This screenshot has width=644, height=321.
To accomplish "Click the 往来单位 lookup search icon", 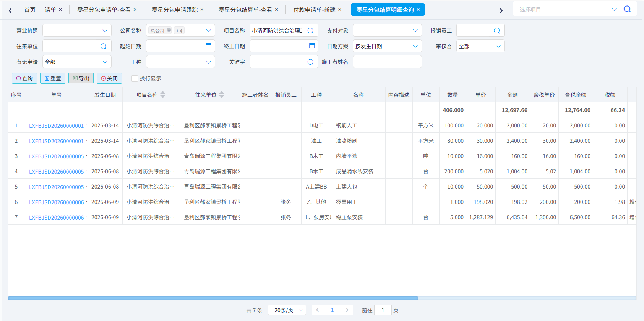I will (x=103, y=46).
